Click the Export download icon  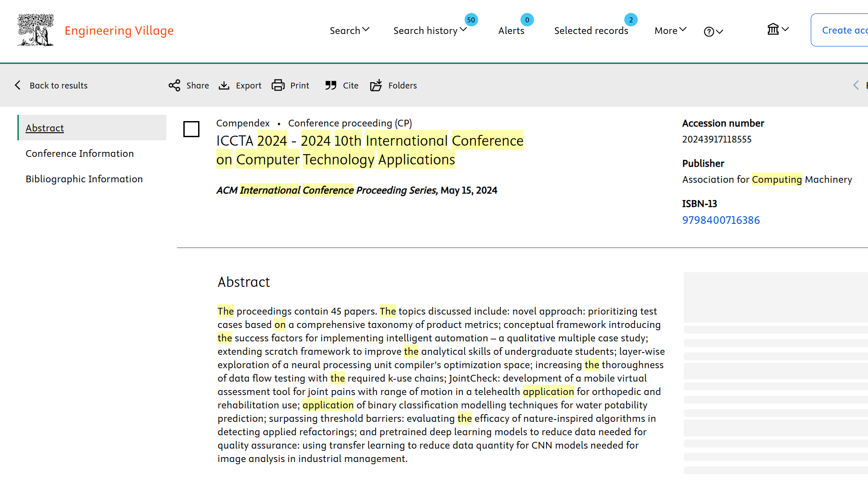coord(224,85)
